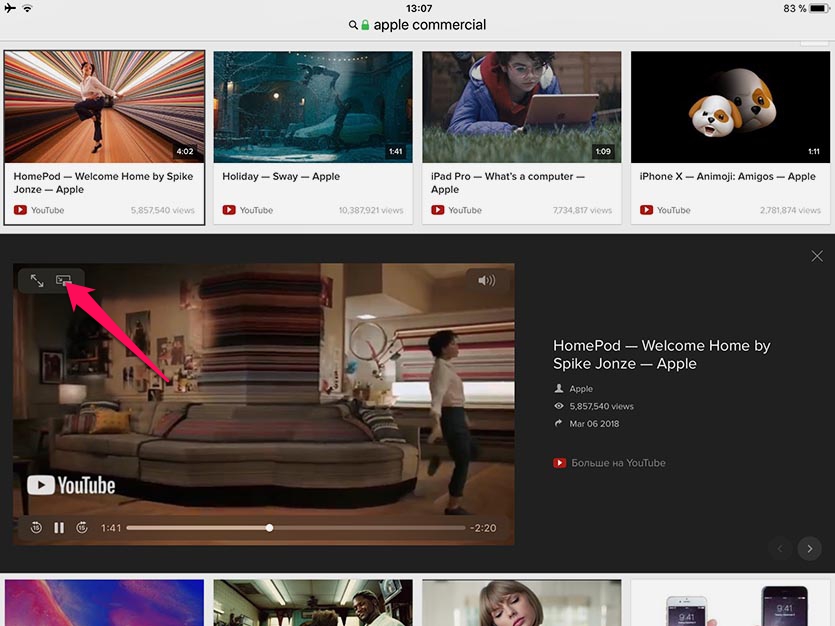Click the 'HomePod — Welcome Home' card title
Viewport: 835px width, 626px height.
point(103,183)
